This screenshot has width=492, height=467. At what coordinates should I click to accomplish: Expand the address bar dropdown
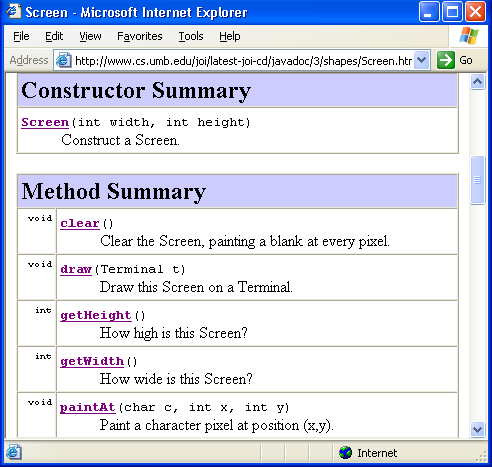click(422, 60)
